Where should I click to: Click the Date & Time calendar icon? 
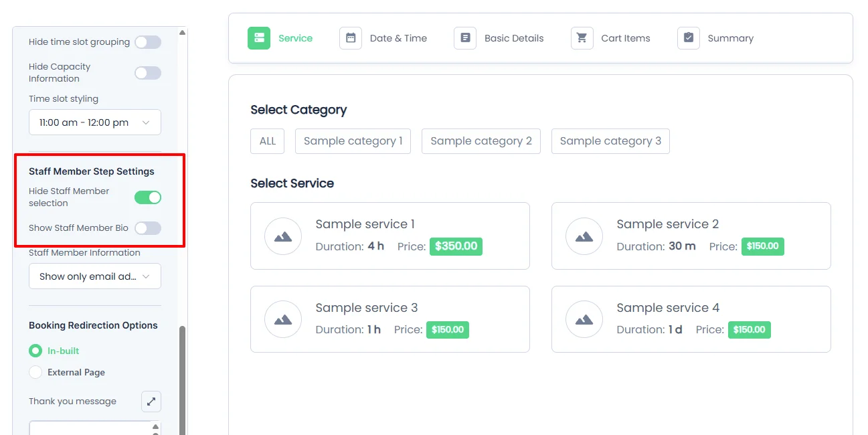click(x=351, y=38)
